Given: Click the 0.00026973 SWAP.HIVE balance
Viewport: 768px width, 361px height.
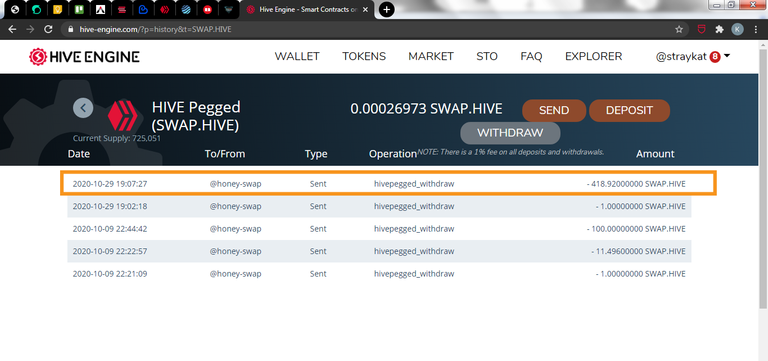Looking at the screenshot, I should pyautogui.click(x=426, y=109).
